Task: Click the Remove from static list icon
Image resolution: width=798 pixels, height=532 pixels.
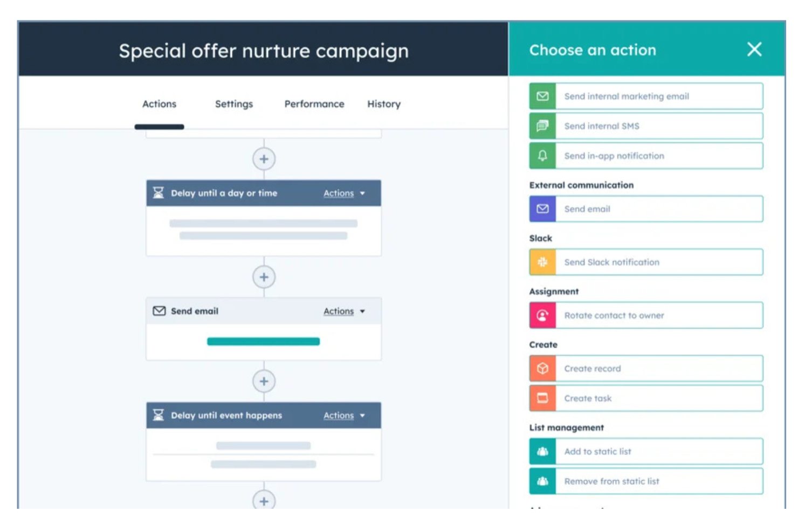Action: [x=542, y=481]
